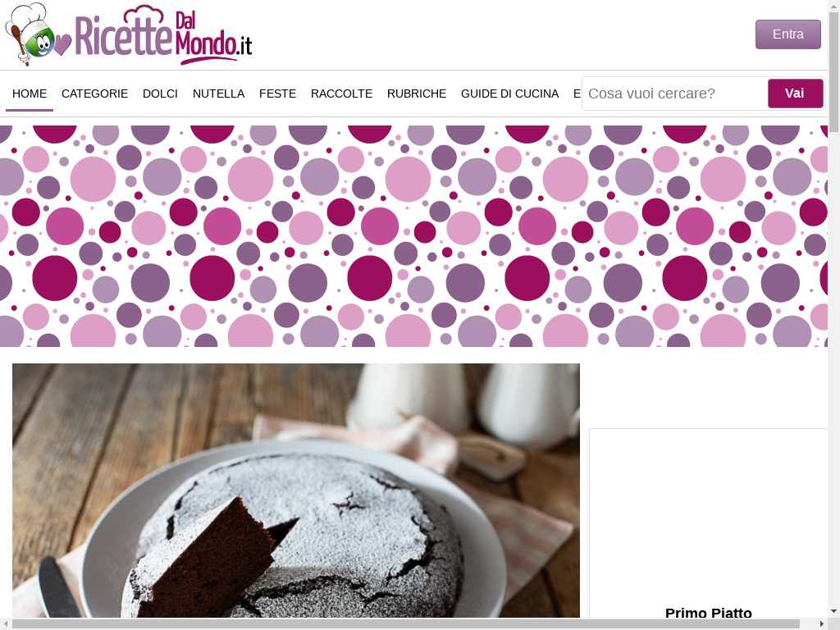Select the NUTELLA menu item
Viewport: 840px width, 630px height.
[218, 94]
